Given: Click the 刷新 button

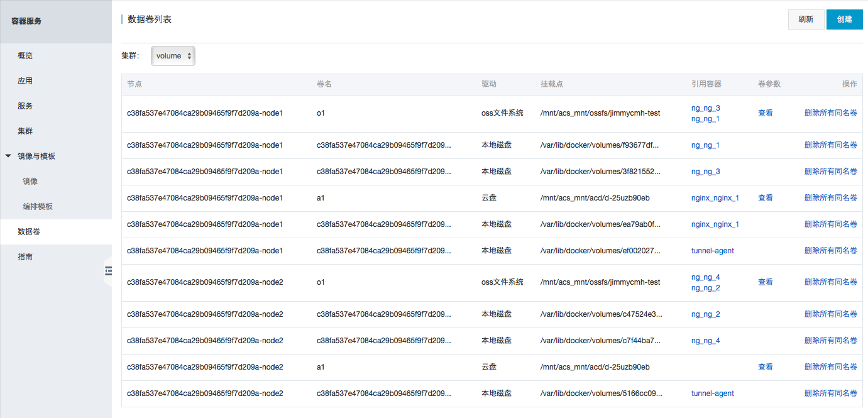Looking at the screenshot, I should click(806, 19).
